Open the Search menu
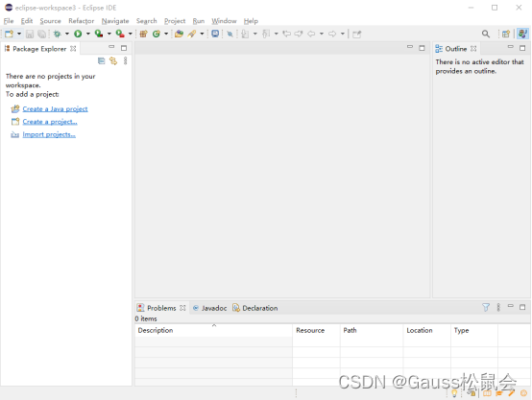 [x=147, y=21]
